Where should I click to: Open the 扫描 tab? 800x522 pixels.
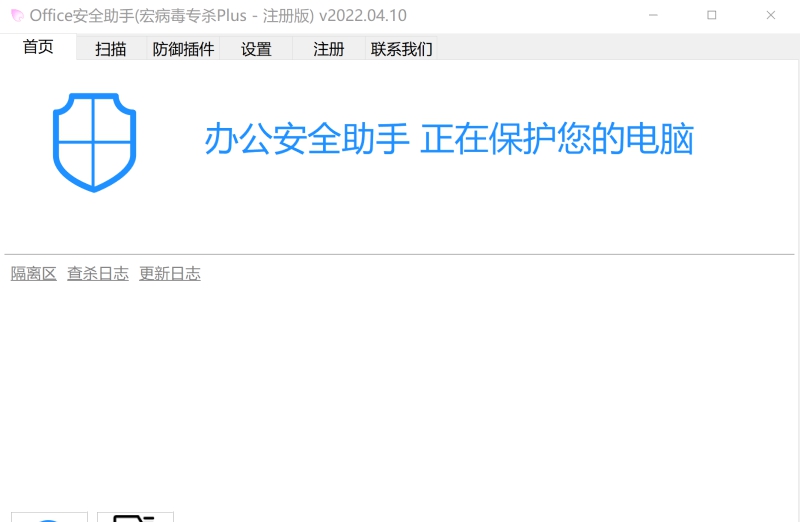coord(111,49)
